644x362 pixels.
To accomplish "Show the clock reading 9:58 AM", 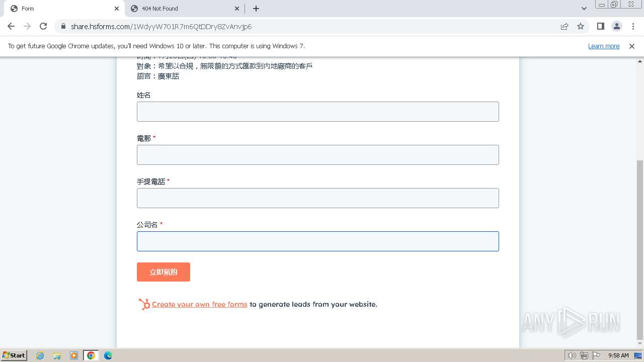I will pyautogui.click(x=618, y=355).
